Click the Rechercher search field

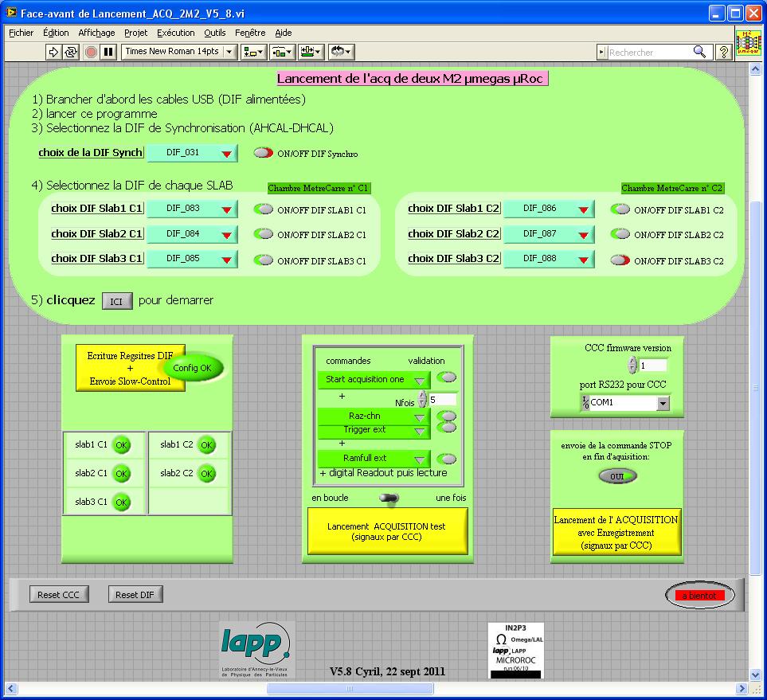pyautogui.click(x=649, y=52)
